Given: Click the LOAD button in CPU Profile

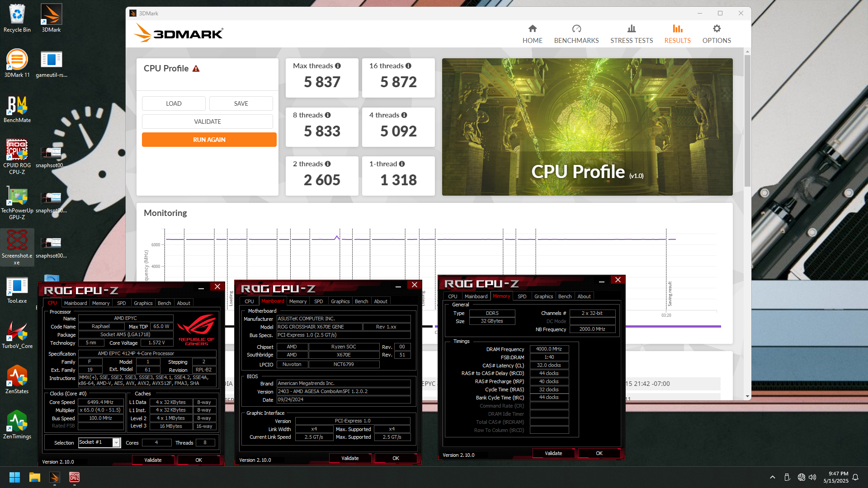Looking at the screenshot, I should tap(174, 103).
